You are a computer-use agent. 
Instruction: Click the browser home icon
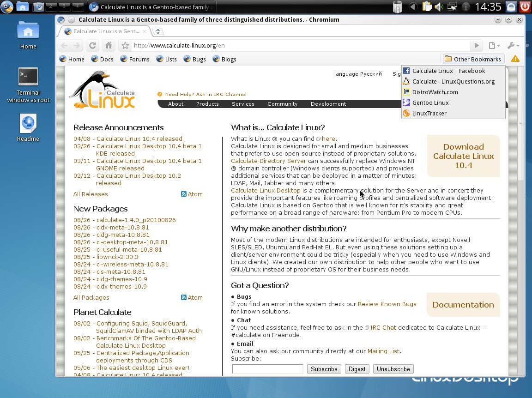[x=109, y=45]
